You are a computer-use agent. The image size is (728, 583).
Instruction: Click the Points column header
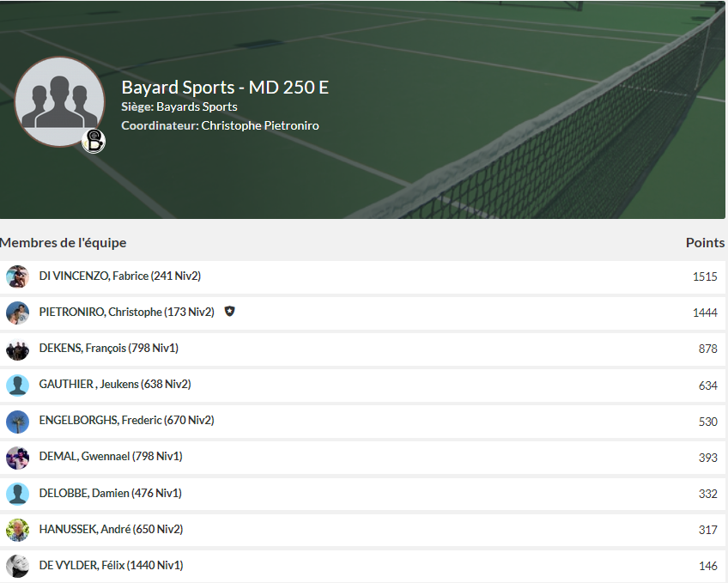pos(705,243)
